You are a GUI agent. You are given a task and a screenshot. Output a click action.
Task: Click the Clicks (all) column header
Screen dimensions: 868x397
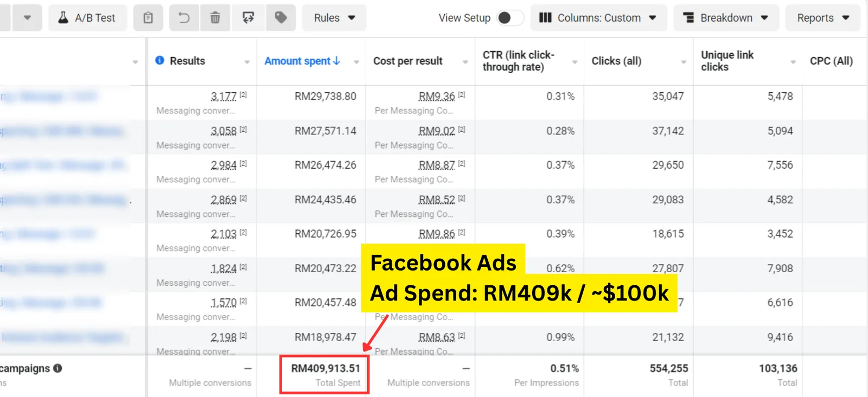pyautogui.click(x=616, y=61)
